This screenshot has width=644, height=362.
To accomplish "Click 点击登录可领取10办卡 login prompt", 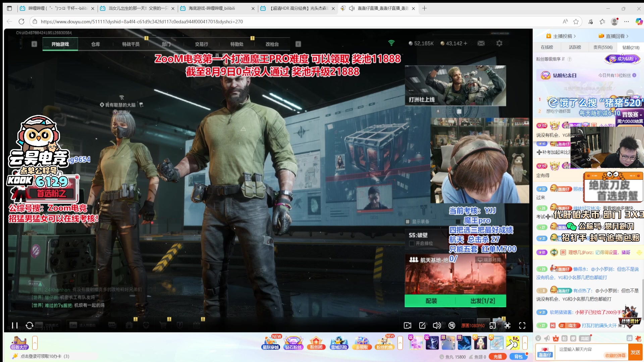I will pyautogui.click(x=45, y=356).
